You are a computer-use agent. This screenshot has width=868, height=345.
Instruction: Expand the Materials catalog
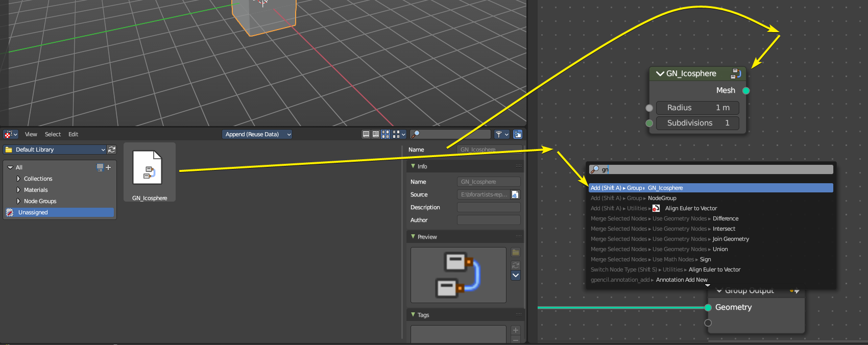pyautogui.click(x=18, y=190)
